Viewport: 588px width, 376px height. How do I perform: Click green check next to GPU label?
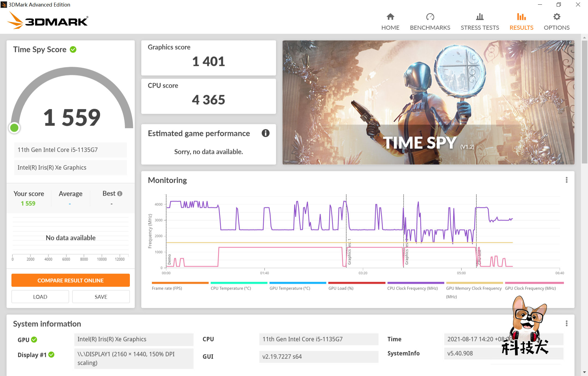(x=34, y=340)
